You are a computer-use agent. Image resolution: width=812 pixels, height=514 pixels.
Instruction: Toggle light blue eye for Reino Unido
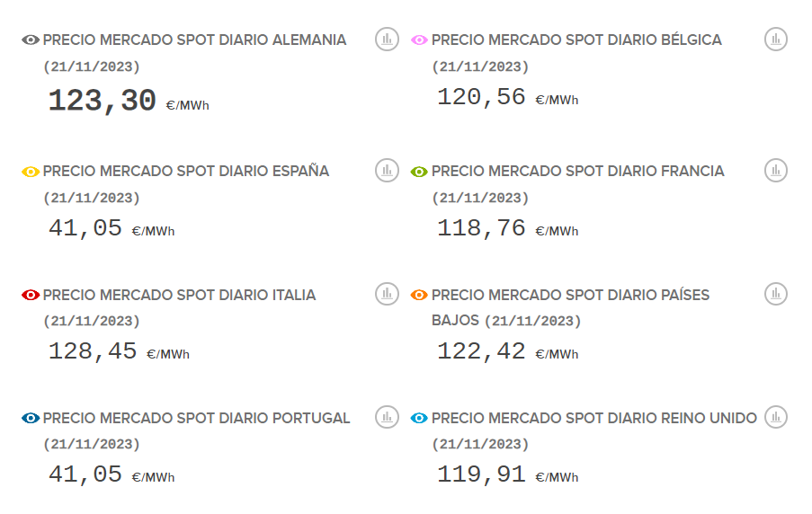coord(419,418)
